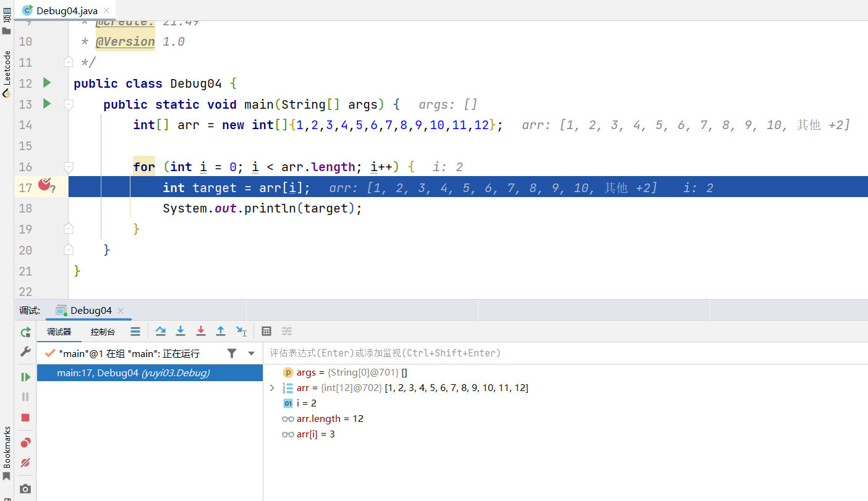Click Step Over arrow icon
Screen dimensions: 868x501
(161, 331)
